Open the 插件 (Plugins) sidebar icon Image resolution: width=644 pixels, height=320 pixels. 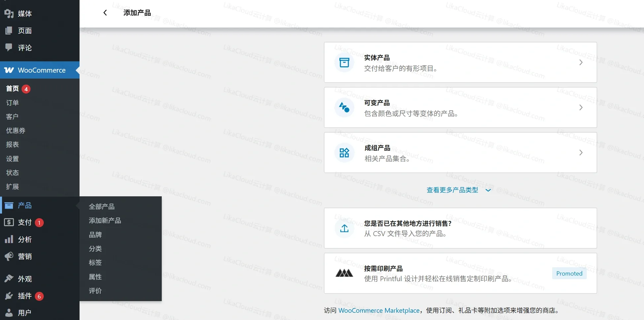click(x=9, y=296)
